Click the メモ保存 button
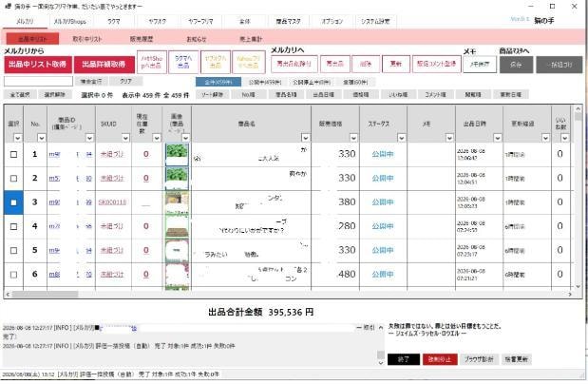Image resolution: width=588 pixels, height=384 pixels. click(x=480, y=65)
